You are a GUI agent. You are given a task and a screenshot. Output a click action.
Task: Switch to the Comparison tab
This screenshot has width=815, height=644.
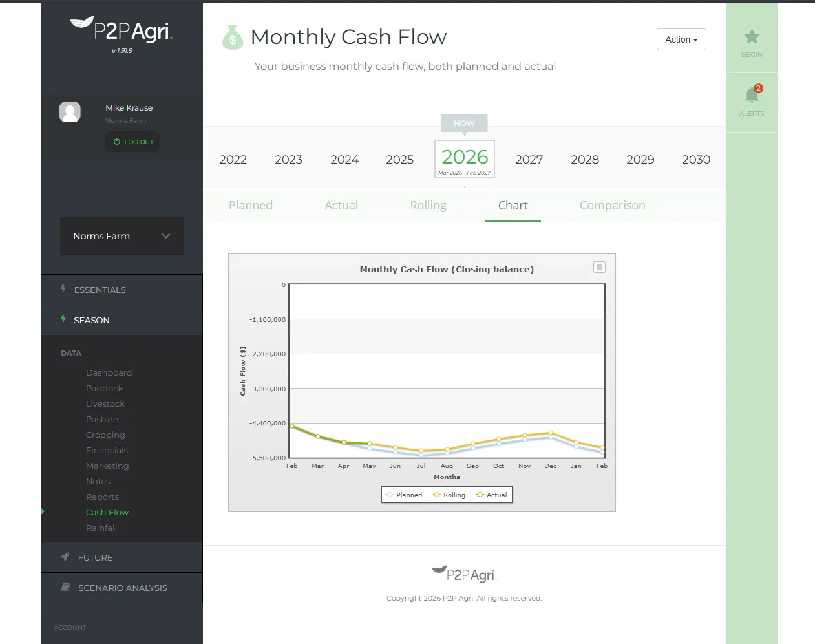[611, 205]
